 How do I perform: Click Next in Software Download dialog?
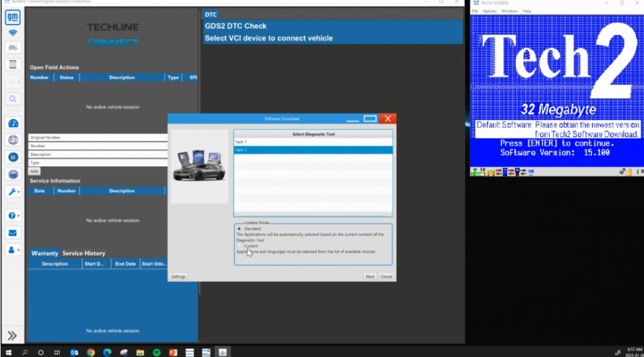point(370,276)
